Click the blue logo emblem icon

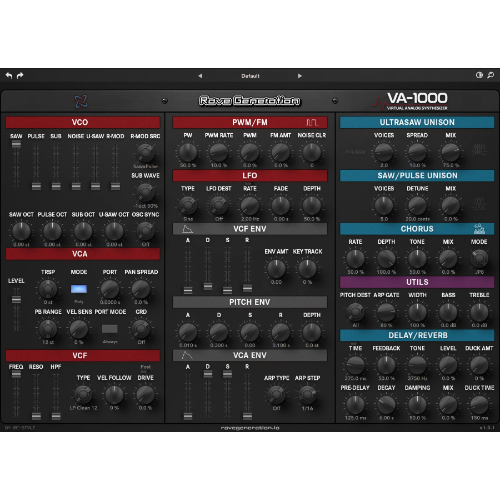click(81, 101)
